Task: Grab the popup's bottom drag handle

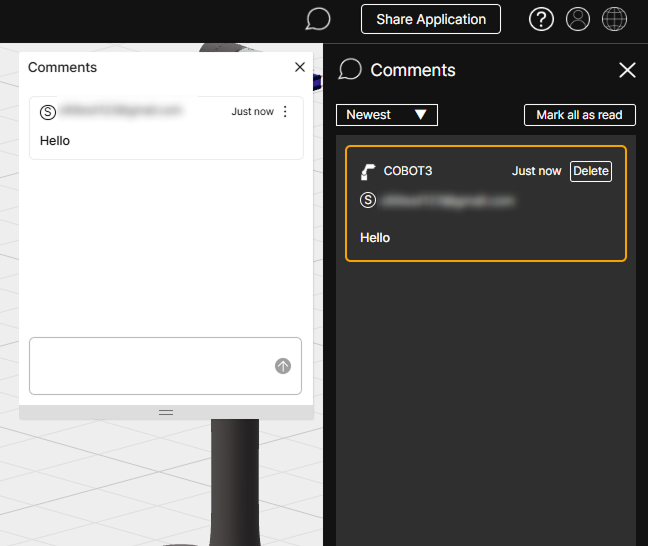Action: coord(166,412)
